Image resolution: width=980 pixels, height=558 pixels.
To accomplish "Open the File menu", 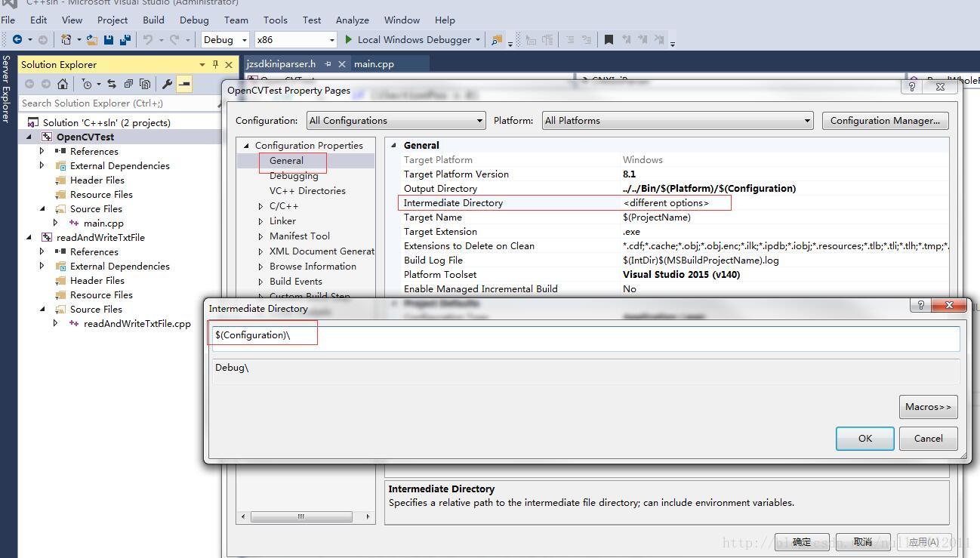I will coord(8,20).
